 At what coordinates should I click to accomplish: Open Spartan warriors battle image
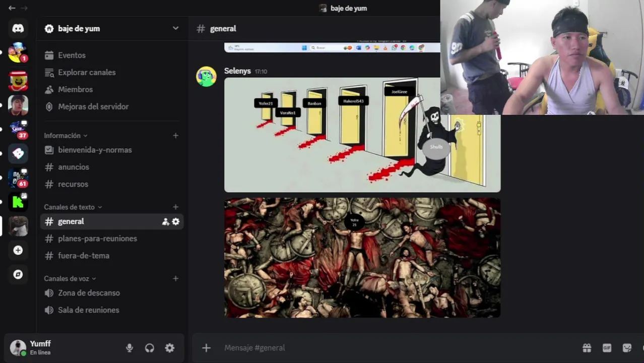pyautogui.click(x=362, y=258)
